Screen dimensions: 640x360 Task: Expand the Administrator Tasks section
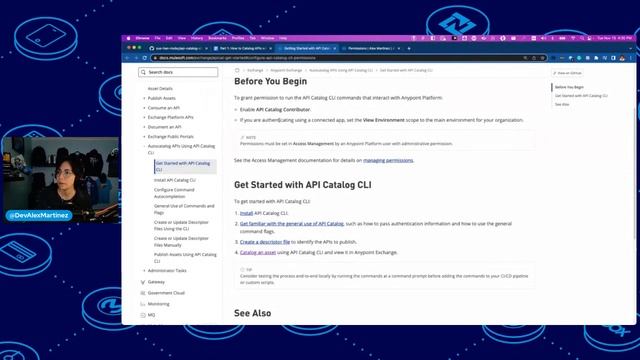pos(144,271)
